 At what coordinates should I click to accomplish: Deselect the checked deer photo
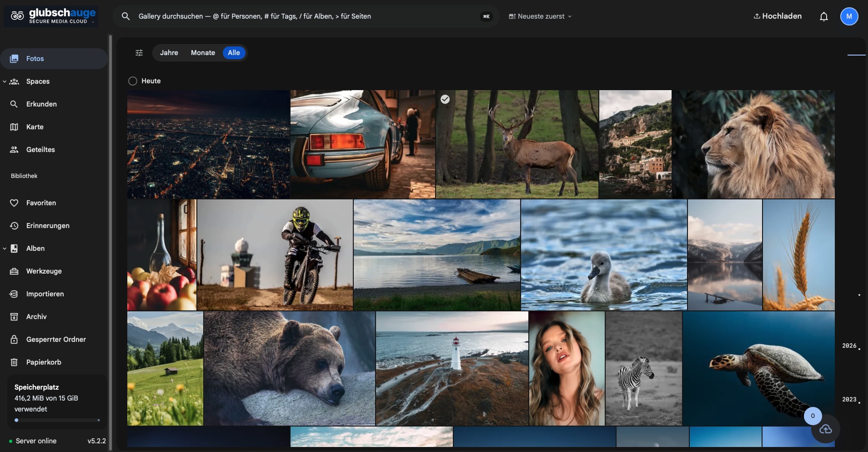(445, 99)
